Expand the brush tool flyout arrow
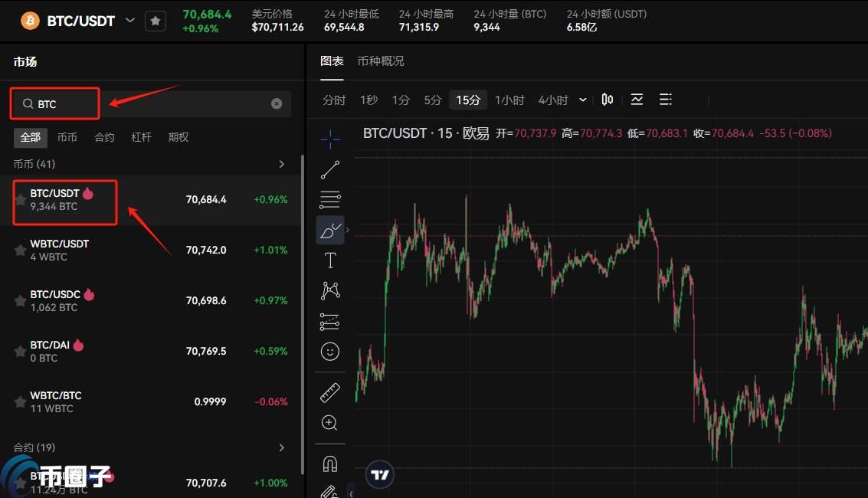 pos(348,230)
